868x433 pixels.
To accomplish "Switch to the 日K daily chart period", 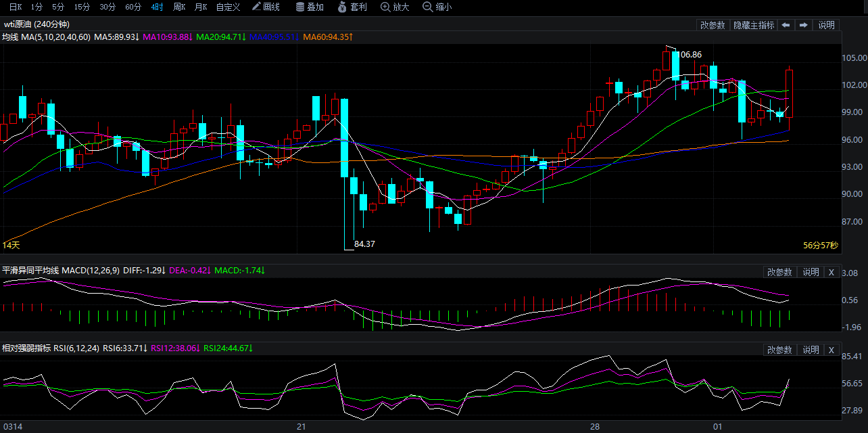I will (15, 7).
